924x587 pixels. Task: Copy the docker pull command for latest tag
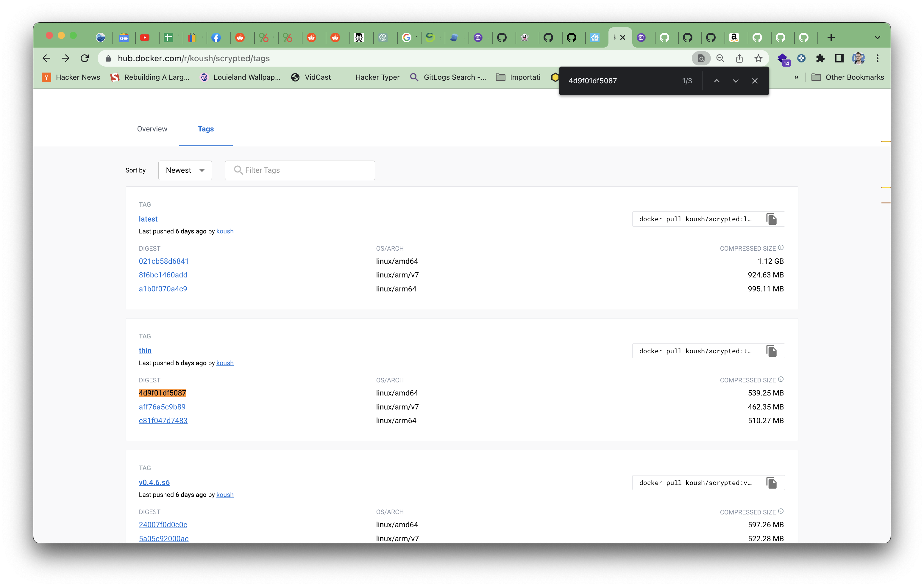[x=772, y=219]
